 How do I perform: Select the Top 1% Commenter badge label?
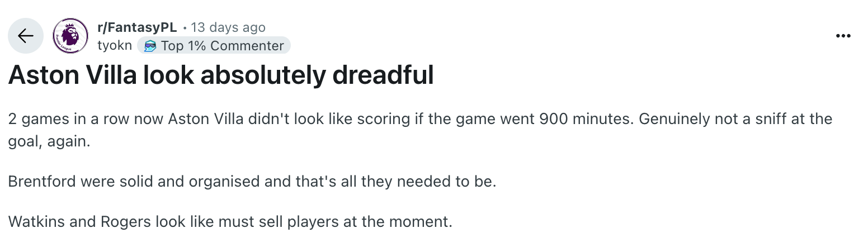[x=223, y=46]
